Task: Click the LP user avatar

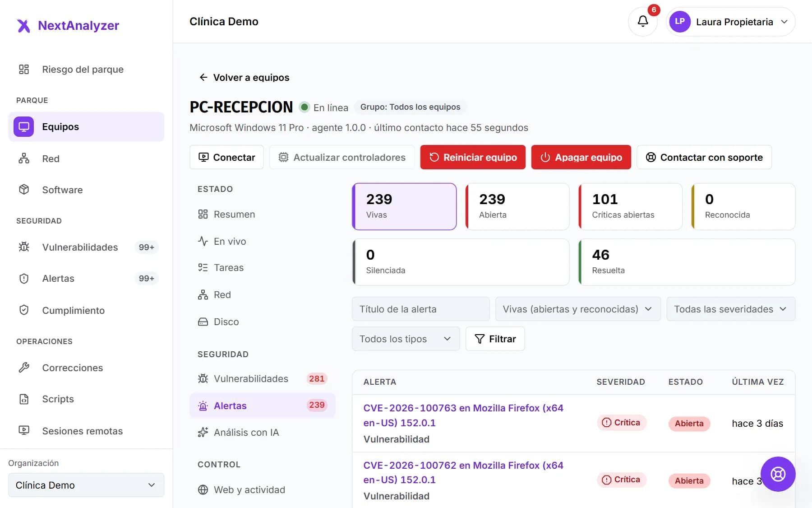Action: [x=680, y=22]
